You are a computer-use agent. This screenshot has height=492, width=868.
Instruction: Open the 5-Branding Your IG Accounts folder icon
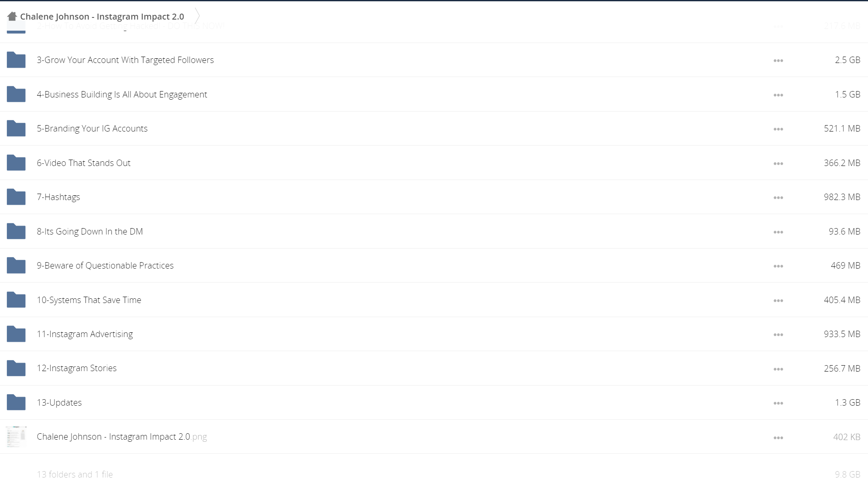coord(16,129)
